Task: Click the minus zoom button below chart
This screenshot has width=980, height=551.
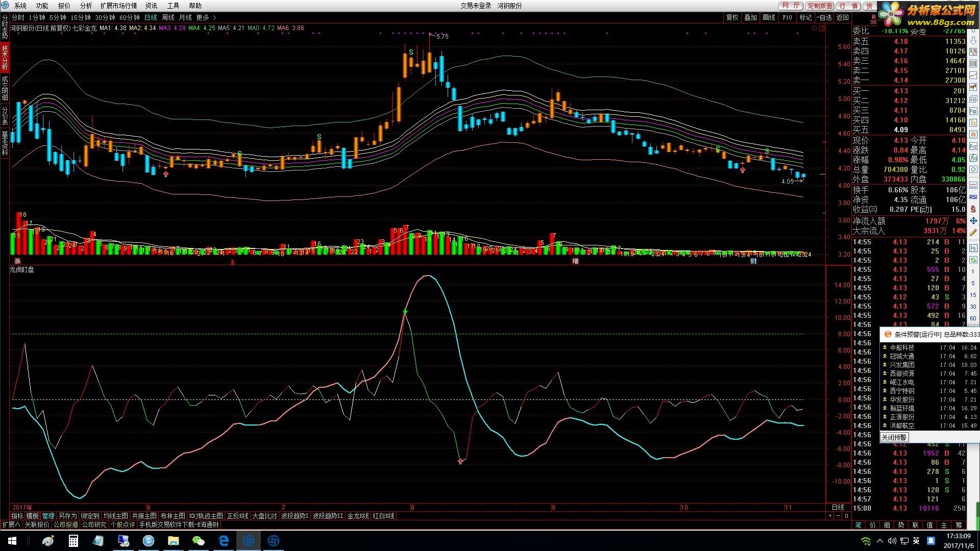Action: tap(838, 516)
